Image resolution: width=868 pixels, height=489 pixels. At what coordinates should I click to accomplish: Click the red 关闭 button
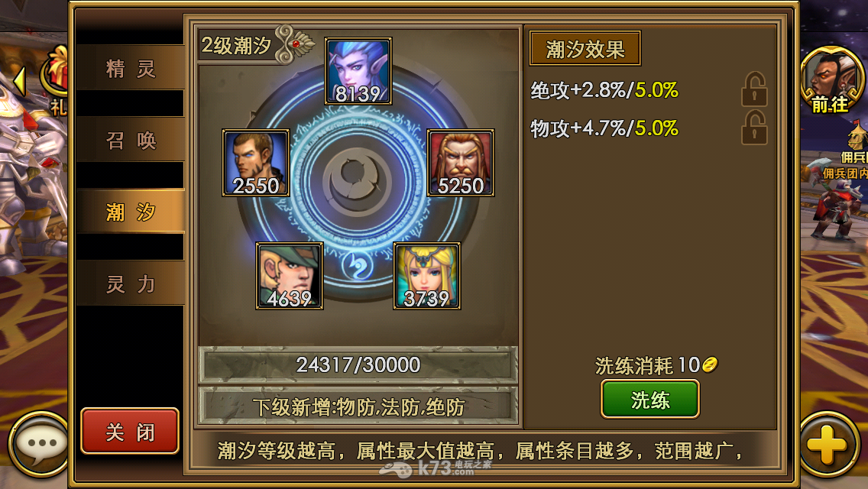click(x=130, y=432)
